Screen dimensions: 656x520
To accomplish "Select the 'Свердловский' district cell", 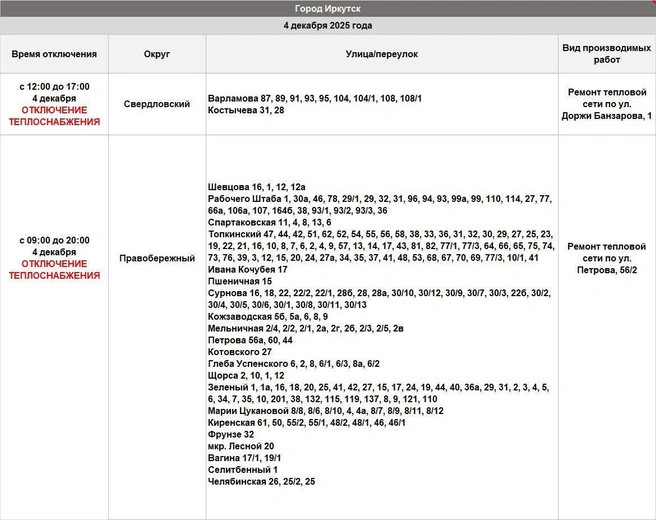I will click(157, 104).
